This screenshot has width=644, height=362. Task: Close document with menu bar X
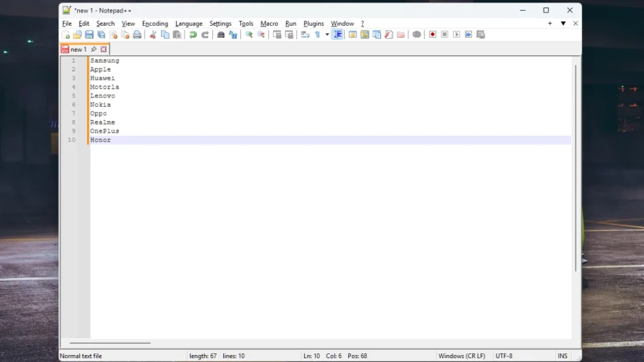pos(575,23)
